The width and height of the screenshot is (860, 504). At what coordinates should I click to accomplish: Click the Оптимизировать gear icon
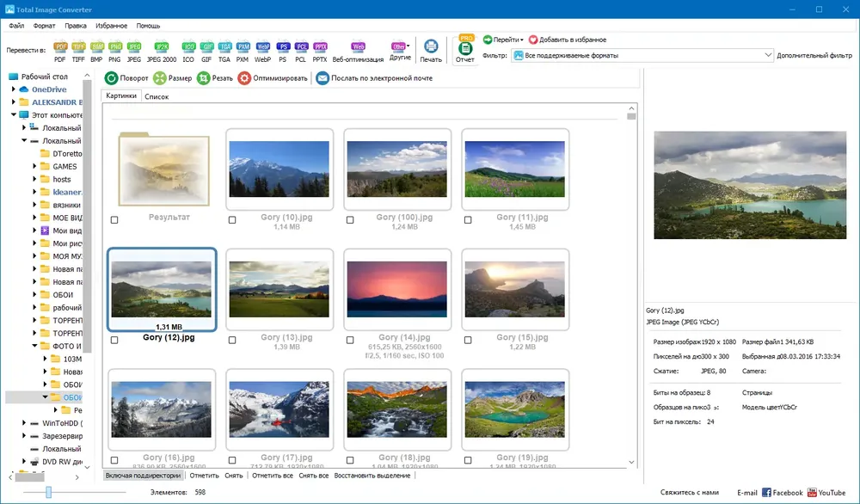pos(244,78)
